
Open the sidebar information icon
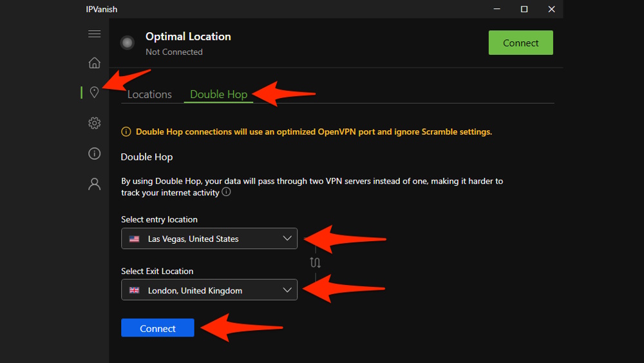[95, 153]
